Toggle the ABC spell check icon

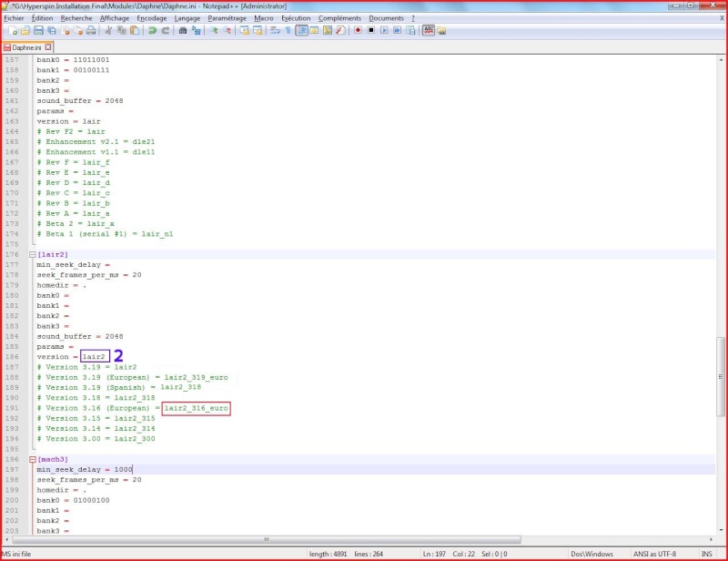[428, 31]
